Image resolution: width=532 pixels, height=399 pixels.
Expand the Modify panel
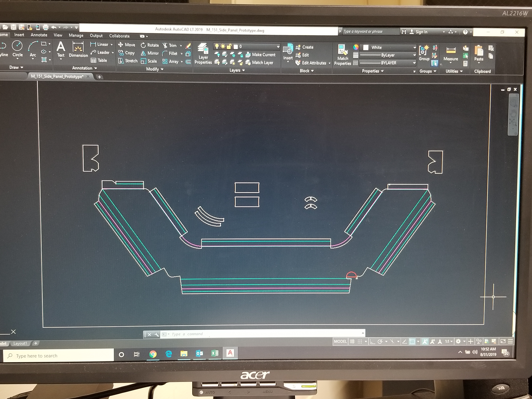155,69
